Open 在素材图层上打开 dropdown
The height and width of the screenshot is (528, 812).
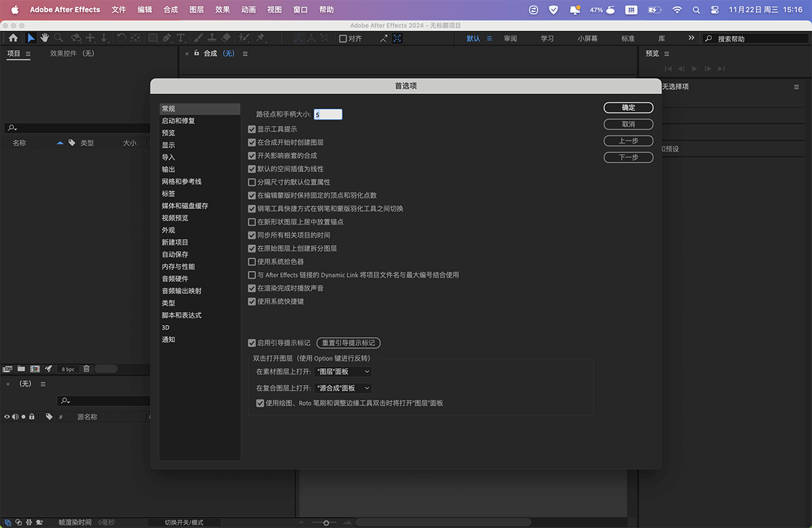pyautogui.click(x=344, y=372)
